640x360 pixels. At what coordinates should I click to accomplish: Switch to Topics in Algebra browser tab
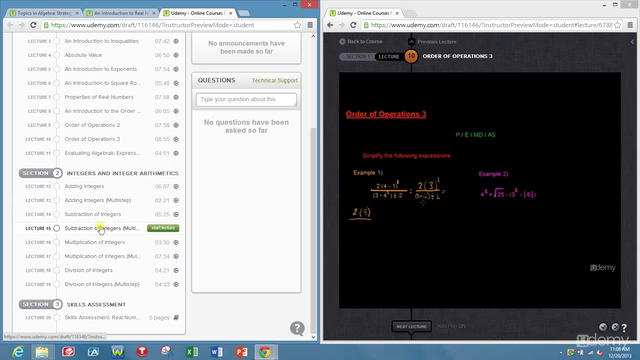(44, 13)
